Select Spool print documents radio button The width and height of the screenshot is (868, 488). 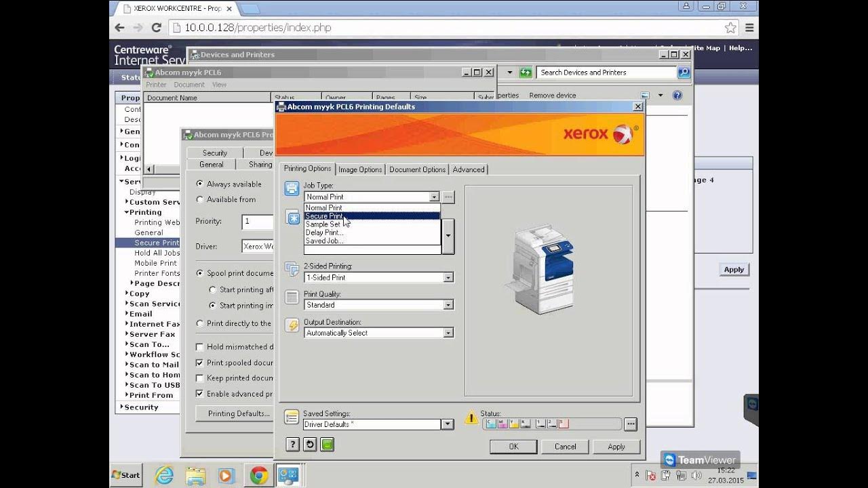pyautogui.click(x=199, y=273)
